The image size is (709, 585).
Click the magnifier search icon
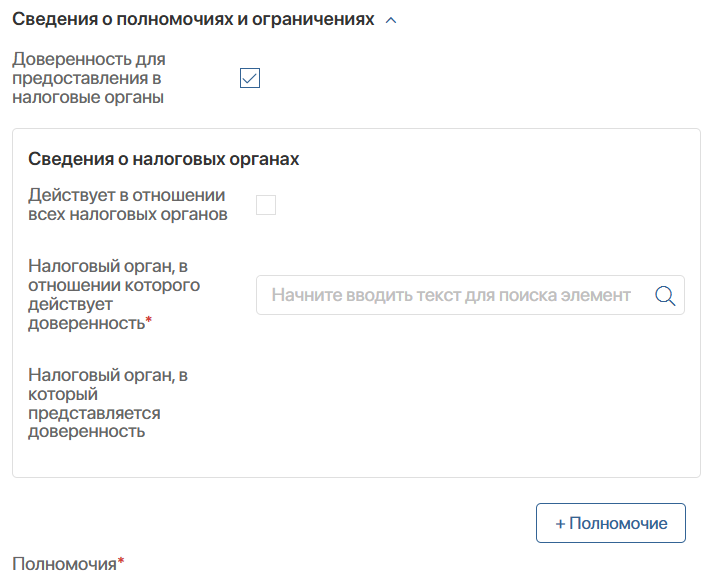click(665, 295)
